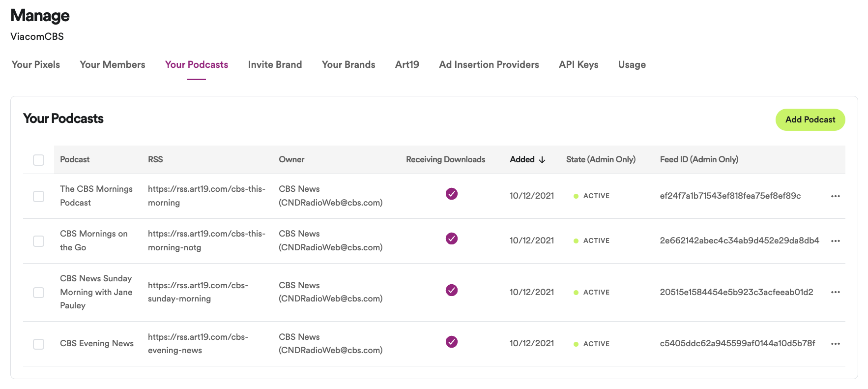Click ACTIVE state in The CBS Mornings Podcast row
Image resolution: width=868 pixels, height=389 pixels.
coord(592,196)
